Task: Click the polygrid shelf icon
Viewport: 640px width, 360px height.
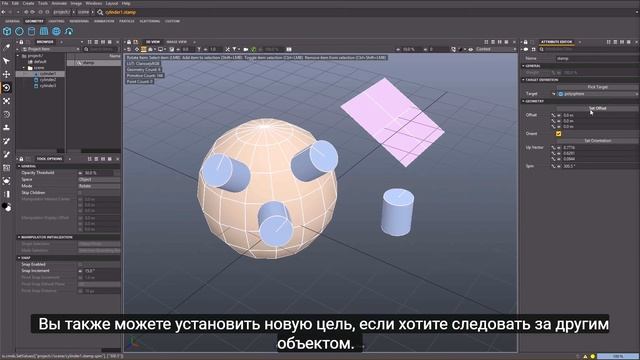Action: tap(44, 31)
